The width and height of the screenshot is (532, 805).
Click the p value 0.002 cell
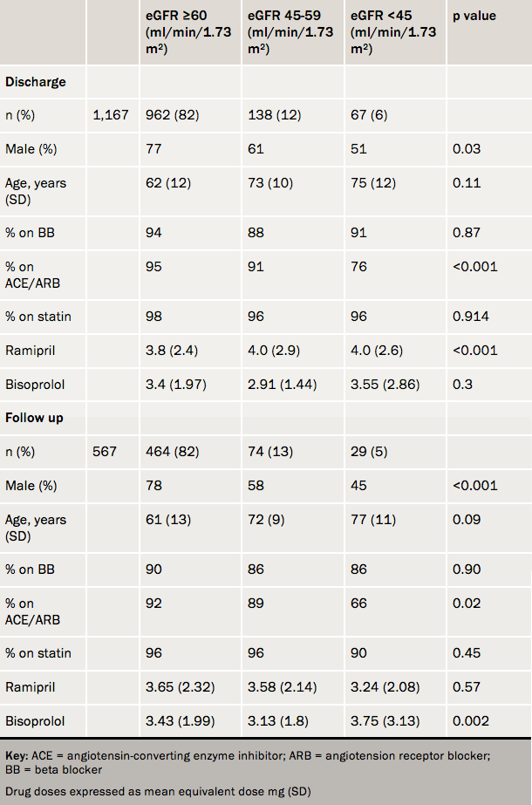(469, 720)
